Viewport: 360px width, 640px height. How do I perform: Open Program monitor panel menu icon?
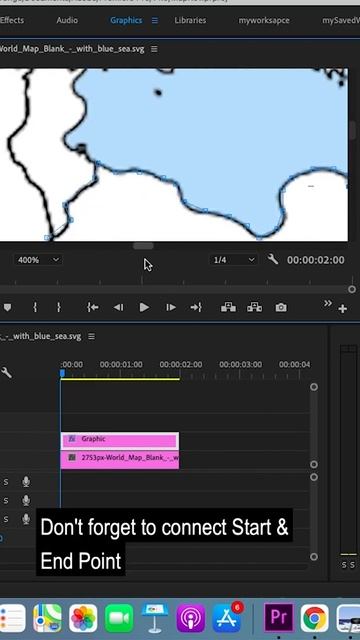pos(154,49)
